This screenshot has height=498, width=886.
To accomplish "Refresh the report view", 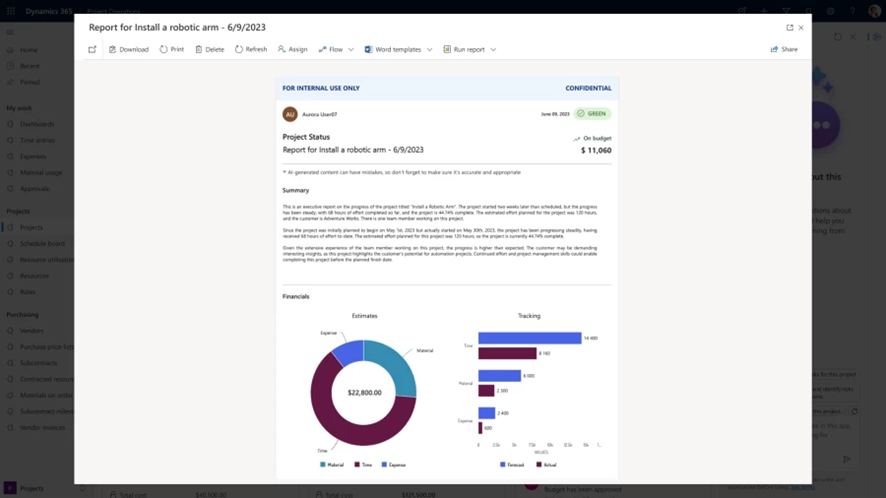I will (240, 49).
